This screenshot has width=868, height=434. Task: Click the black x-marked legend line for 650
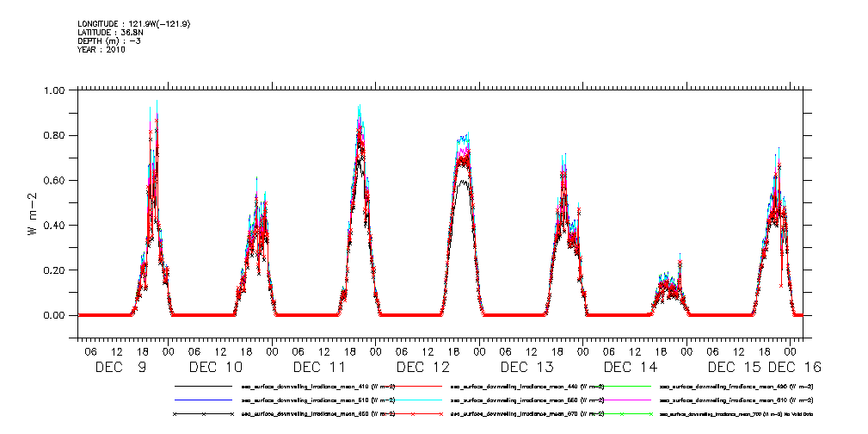[203, 414]
